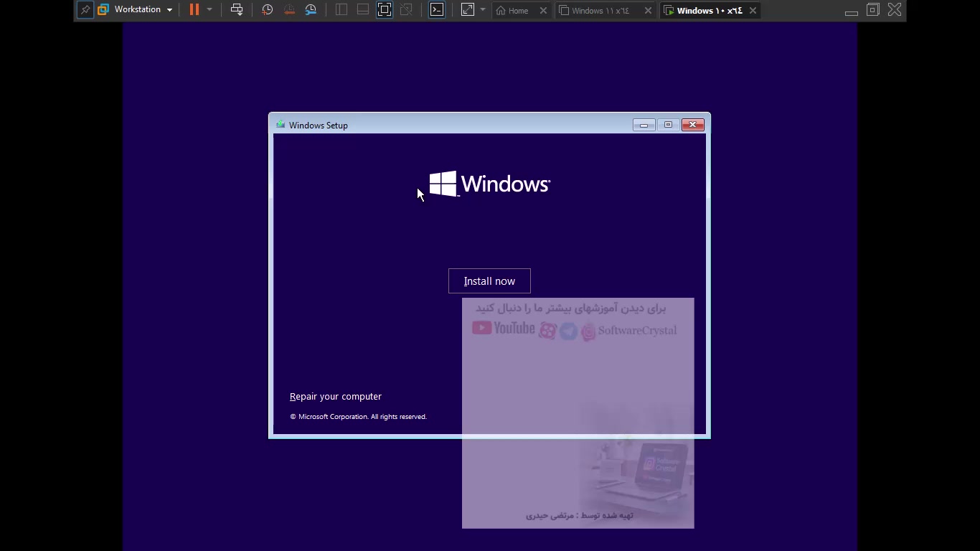Image resolution: width=980 pixels, height=551 pixels.
Task: Click the Install now button
Action: coord(489,281)
